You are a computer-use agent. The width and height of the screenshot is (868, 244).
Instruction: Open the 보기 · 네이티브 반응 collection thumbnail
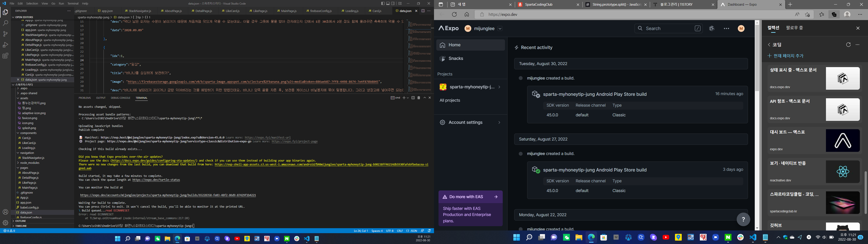tap(843, 172)
